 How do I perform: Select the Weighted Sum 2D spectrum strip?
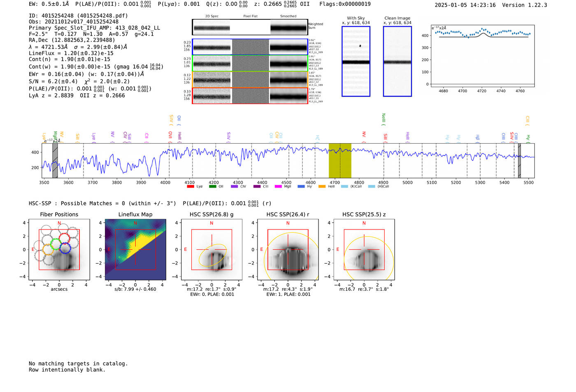250,27
